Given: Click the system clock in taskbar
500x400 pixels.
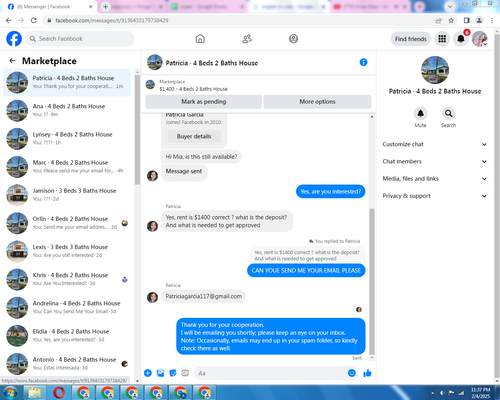Looking at the screenshot, I should coord(480,393).
